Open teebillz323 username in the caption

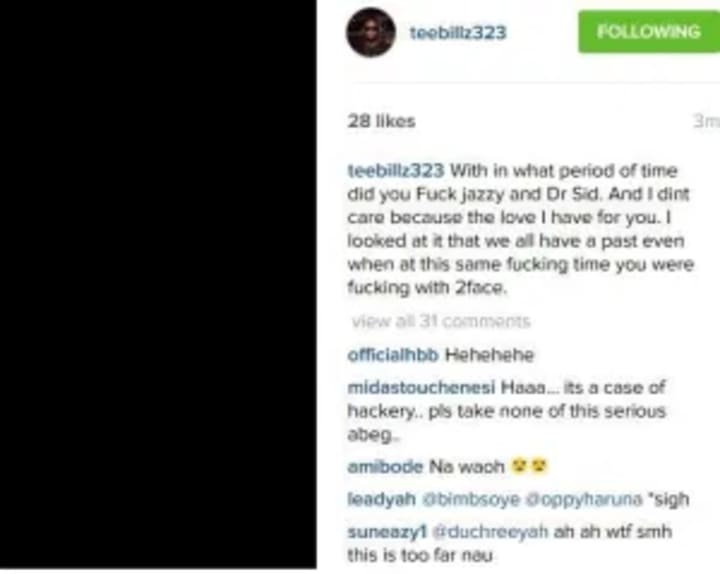pos(396,170)
